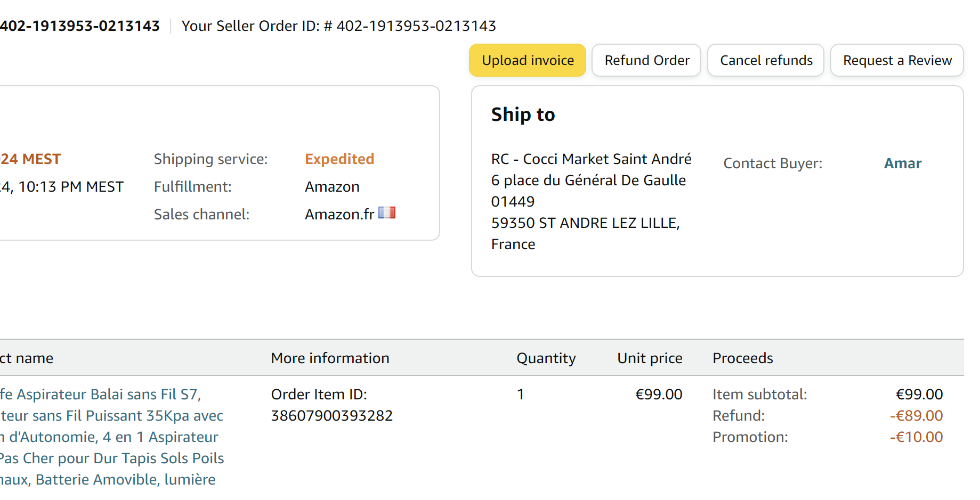Select the Cancel refunds button
The width and height of the screenshot is (980, 500).
(x=766, y=61)
